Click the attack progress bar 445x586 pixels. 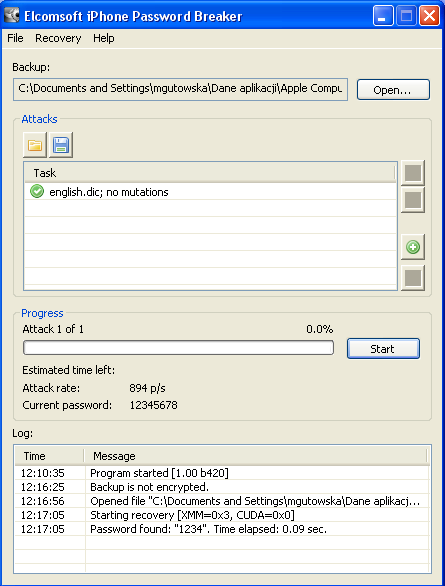[178, 348]
